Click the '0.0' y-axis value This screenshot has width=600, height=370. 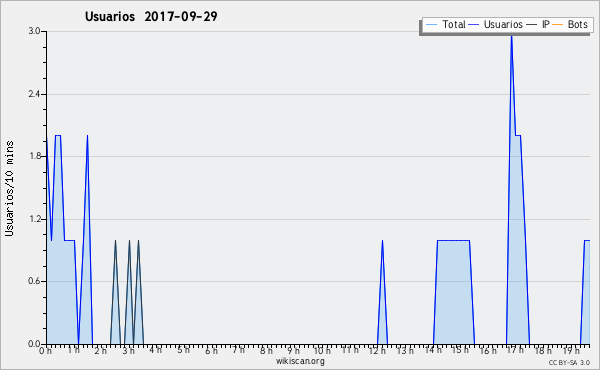(34, 344)
